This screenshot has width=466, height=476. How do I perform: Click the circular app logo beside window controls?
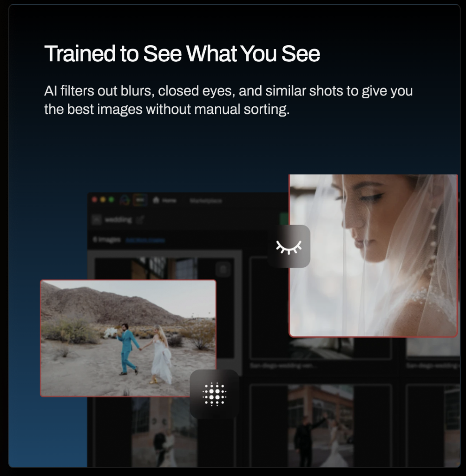[x=125, y=200]
